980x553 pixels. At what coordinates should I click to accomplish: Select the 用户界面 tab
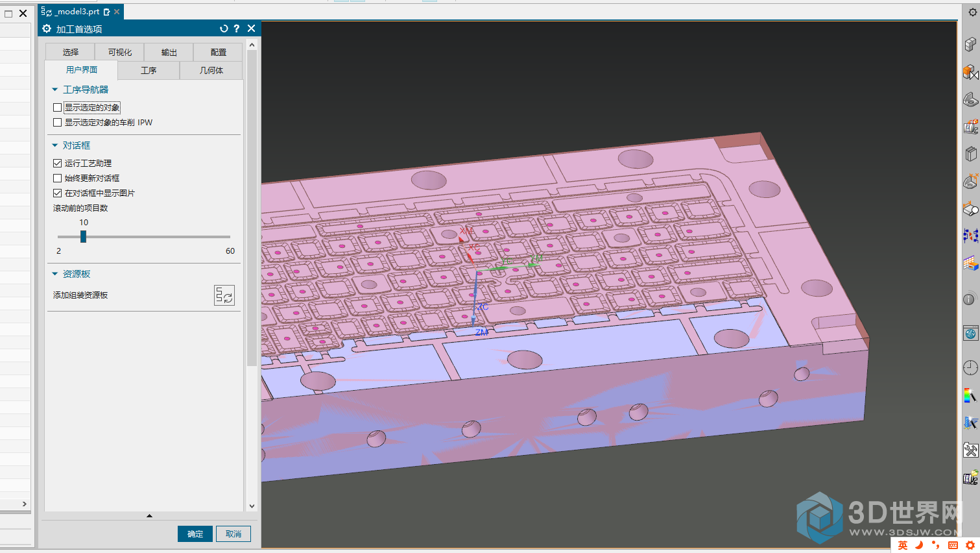[82, 70]
